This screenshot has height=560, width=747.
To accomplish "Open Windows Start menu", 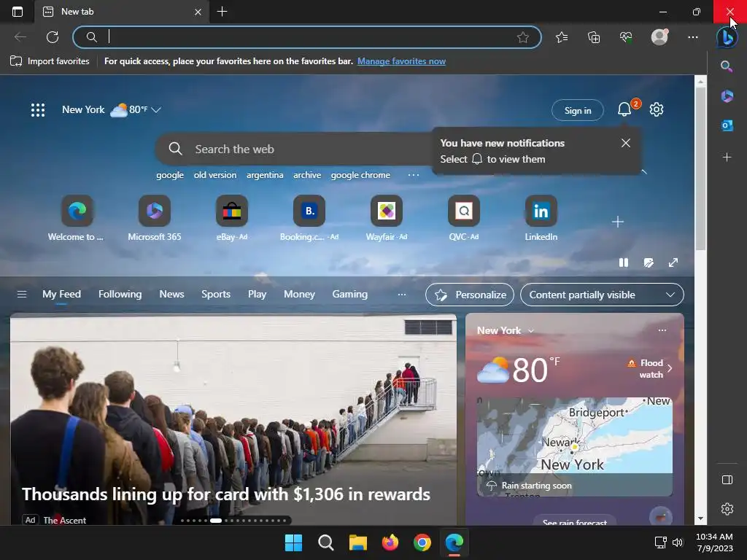I will point(293,542).
